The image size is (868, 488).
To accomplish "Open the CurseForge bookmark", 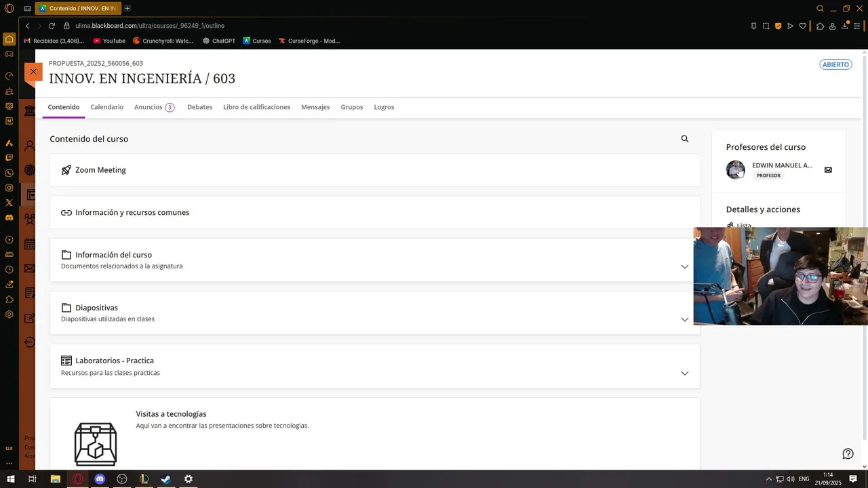I will [x=309, y=41].
